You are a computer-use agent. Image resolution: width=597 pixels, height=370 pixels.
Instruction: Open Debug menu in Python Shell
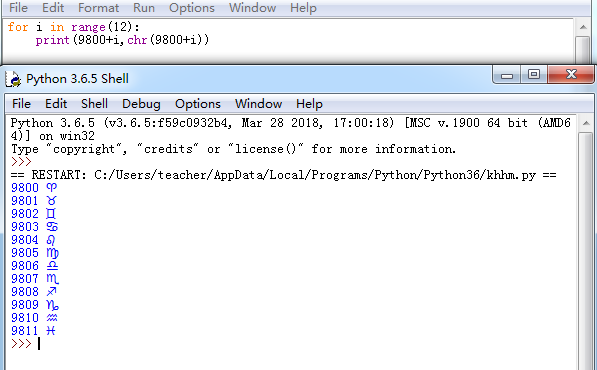coord(141,104)
